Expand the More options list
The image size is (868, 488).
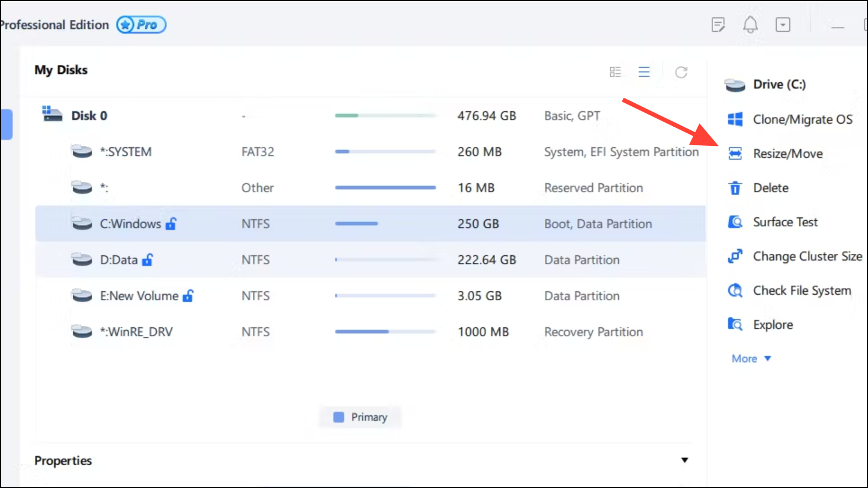pyautogui.click(x=751, y=359)
